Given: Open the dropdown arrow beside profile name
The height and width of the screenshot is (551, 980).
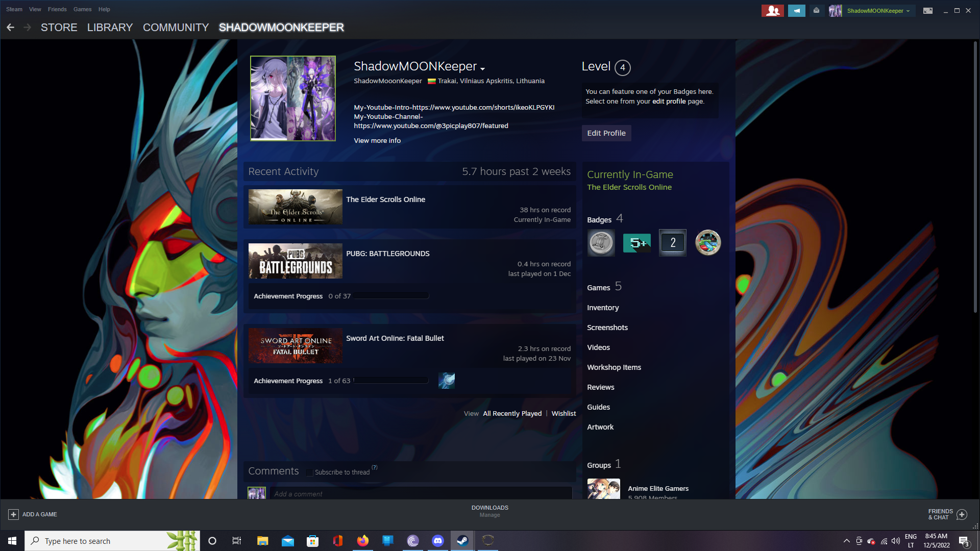Looking at the screenshot, I should coord(482,69).
